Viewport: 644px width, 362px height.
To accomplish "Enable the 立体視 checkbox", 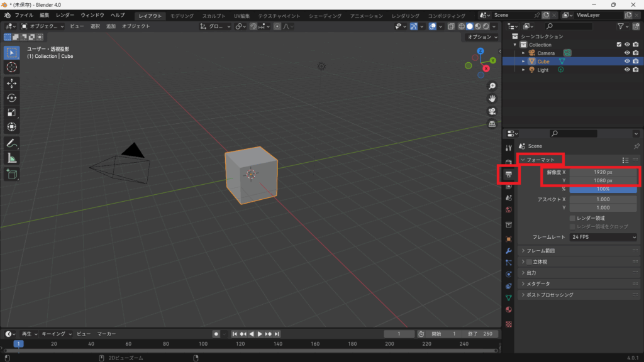I will 530,262.
